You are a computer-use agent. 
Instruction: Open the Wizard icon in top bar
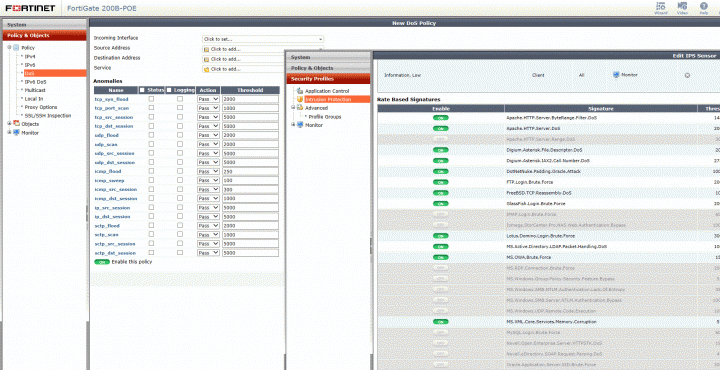click(x=661, y=6)
